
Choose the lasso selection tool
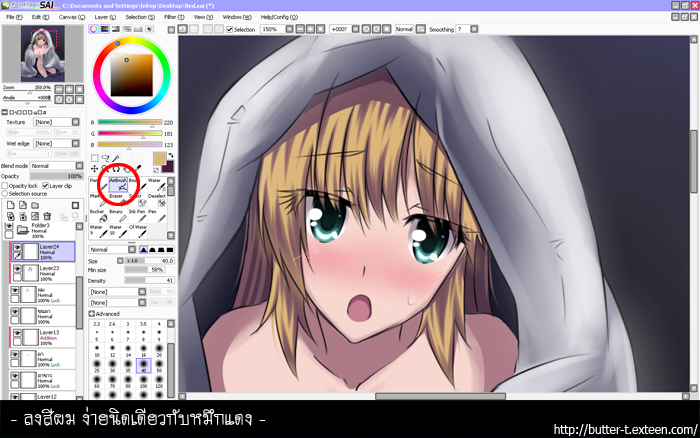pyautogui.click(x=105, y=158)
